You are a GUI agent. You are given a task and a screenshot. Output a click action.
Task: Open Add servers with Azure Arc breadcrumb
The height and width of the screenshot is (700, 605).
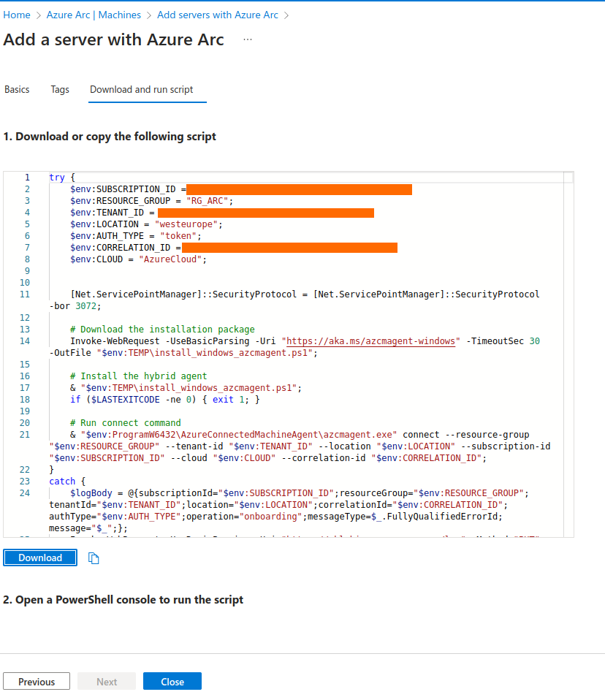coord(218,15)
